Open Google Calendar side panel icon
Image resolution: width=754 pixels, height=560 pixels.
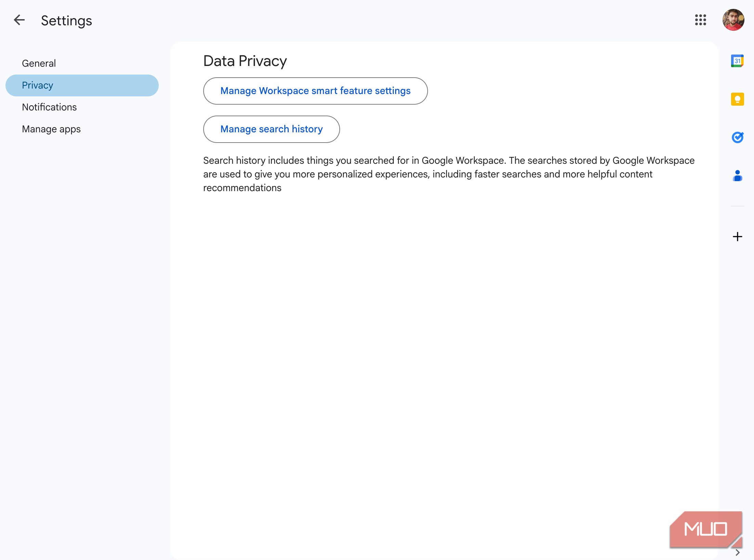(x=737, y=61)
